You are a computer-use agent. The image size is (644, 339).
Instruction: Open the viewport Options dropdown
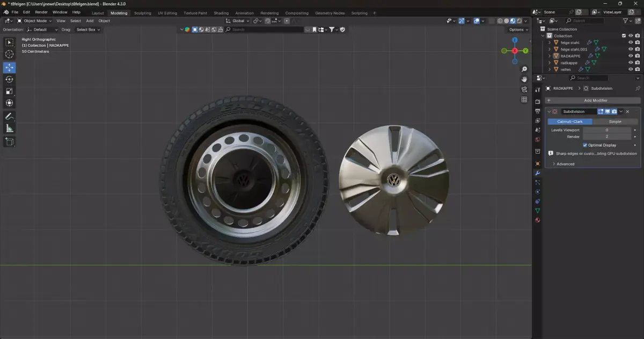click(518, 30)
